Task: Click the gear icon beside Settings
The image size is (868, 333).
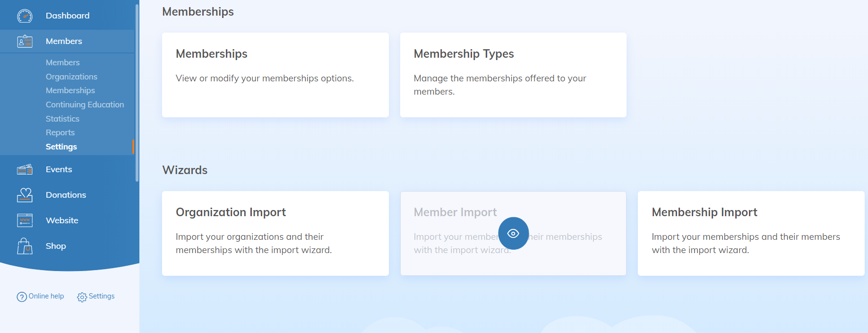Action: 82,297
